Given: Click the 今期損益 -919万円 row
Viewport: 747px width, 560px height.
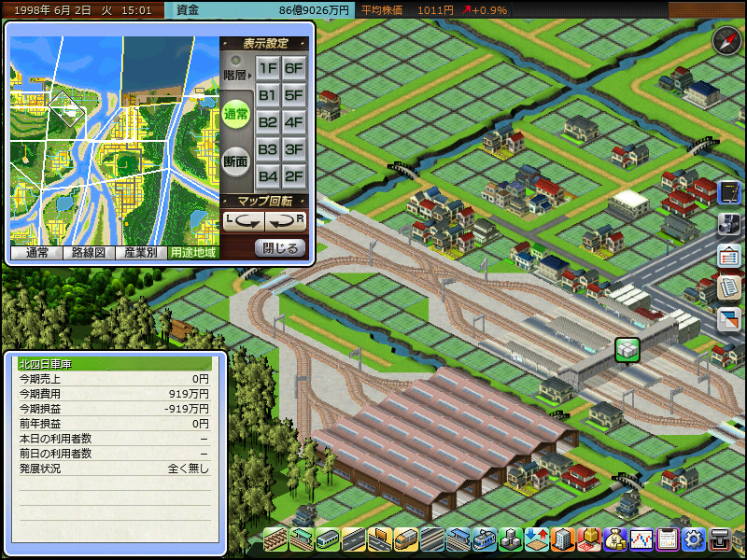Looking at the screenshot, I should point(114,409).
